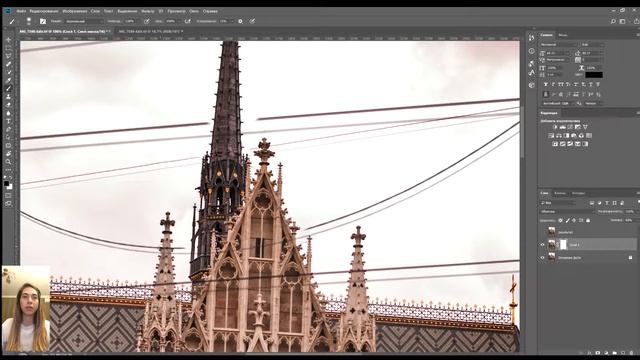
Task: Toggle pressure for opacity icon
Action: (147, 21)
